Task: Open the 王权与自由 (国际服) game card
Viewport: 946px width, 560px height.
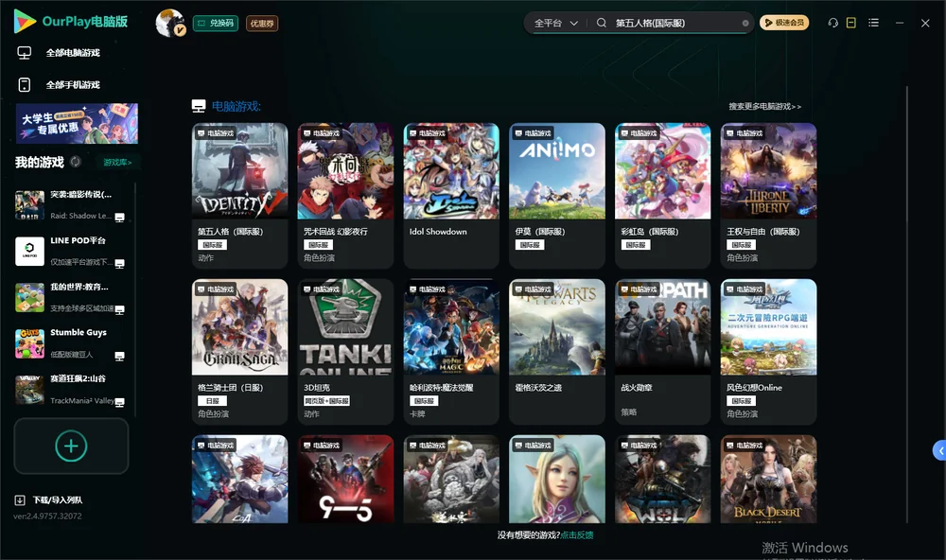Action: tap(768, 196)
